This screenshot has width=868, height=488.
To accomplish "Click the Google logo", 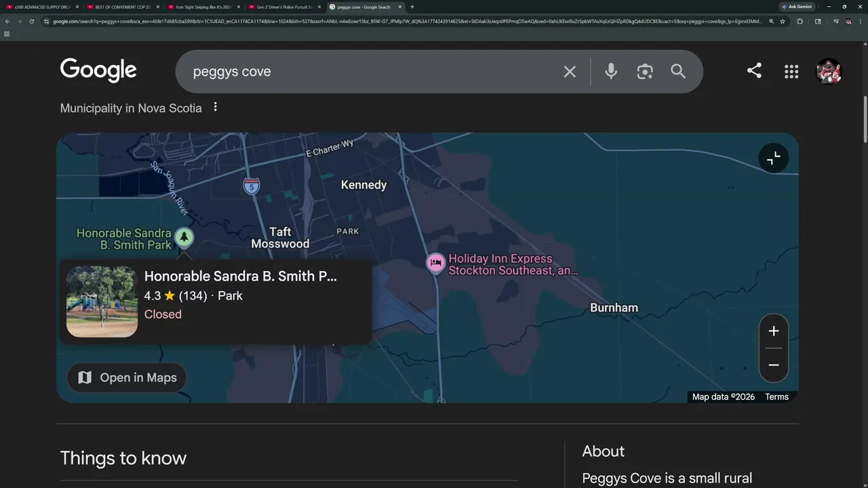I will pos(98,70).
